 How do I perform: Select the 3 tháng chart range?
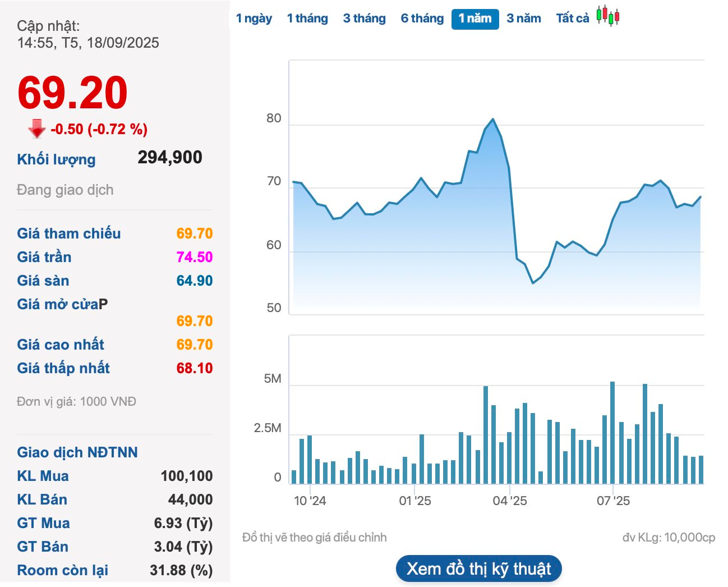tap(364, 19)
